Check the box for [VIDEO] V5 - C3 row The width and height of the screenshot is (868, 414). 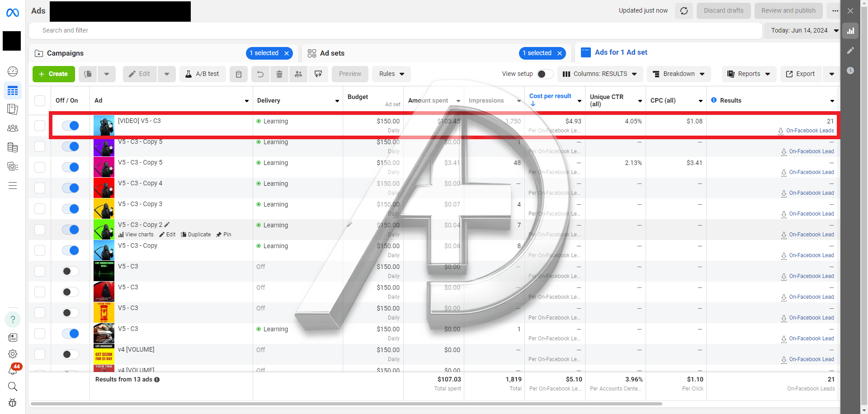[x=40, y=126]
